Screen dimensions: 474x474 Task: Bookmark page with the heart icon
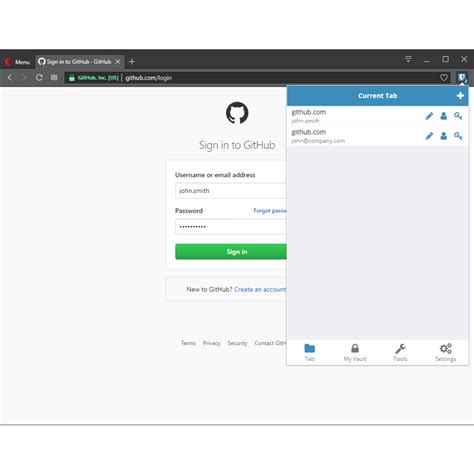[444, 78]
